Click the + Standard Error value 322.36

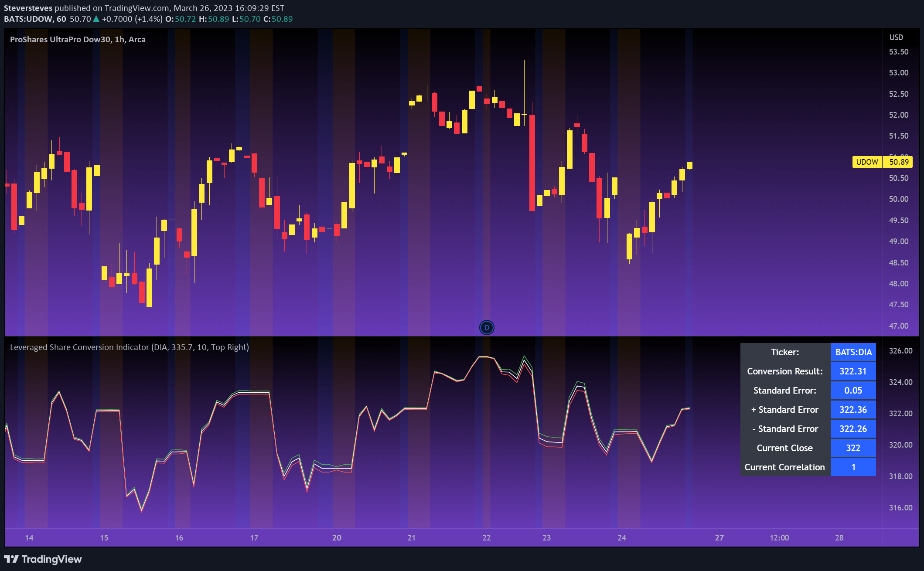pyautogui.click(x=853, y=410)
